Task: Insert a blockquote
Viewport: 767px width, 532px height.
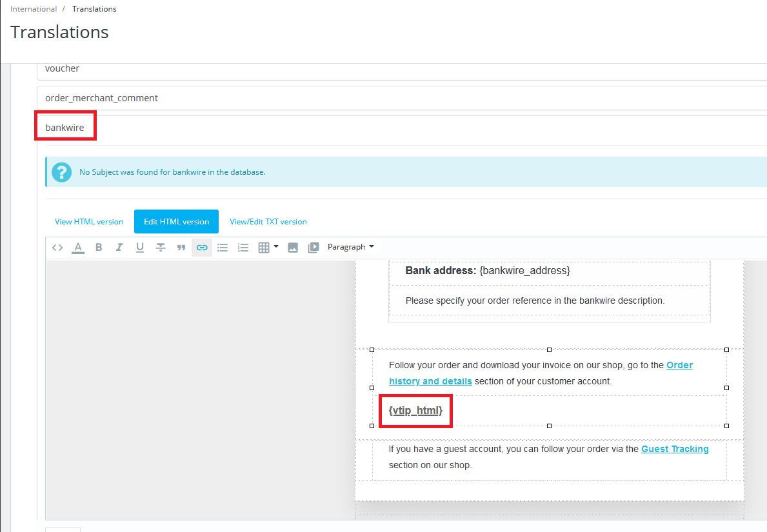Action: [181, 248]
